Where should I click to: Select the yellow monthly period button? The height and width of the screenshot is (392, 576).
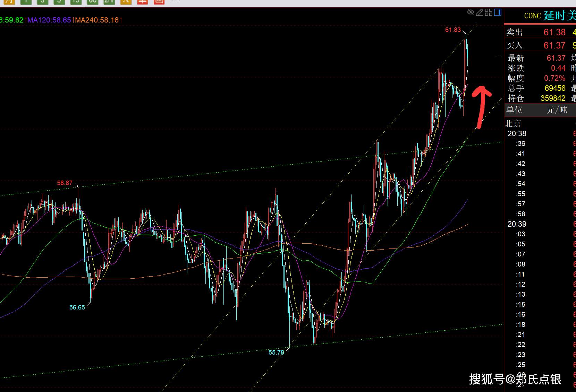coord(9,2)
